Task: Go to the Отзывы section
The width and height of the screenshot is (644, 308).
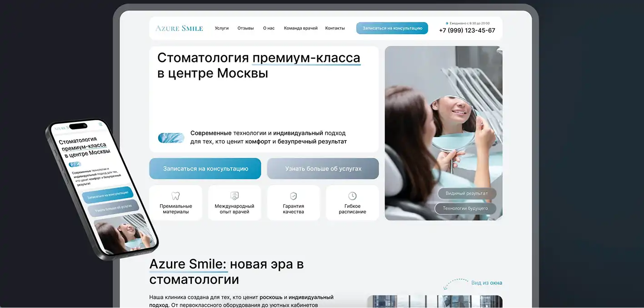Action: (x=245, y=28)
